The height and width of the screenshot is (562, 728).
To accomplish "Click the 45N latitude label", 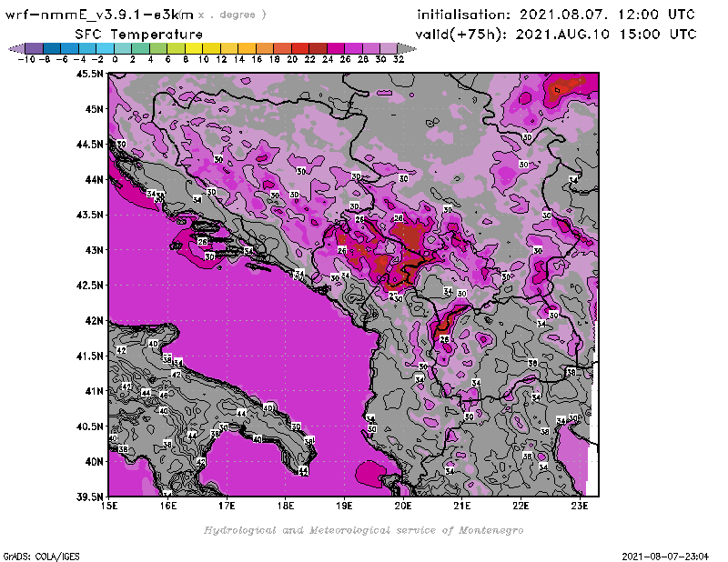I will pyautogui.click(x=94, y=109).
